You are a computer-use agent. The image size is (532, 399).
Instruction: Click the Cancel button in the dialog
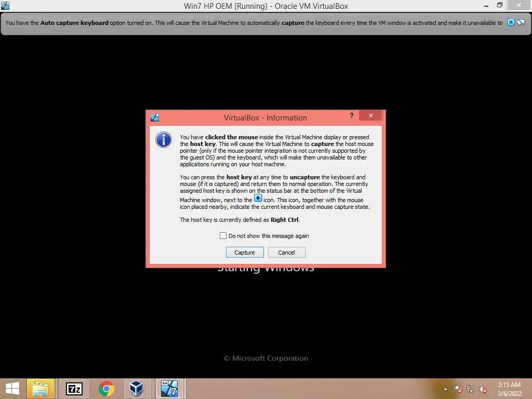click(286, 252)
